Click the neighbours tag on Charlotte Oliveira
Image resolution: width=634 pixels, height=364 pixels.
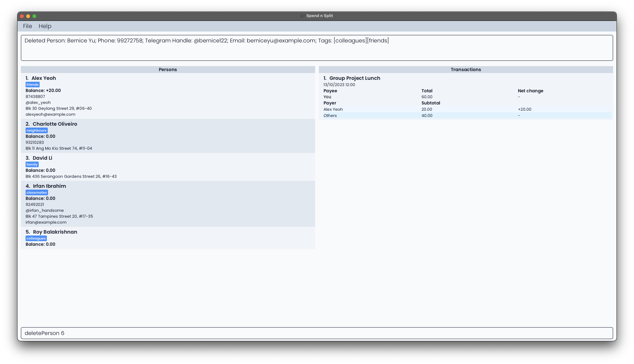[x=37, y=130]
